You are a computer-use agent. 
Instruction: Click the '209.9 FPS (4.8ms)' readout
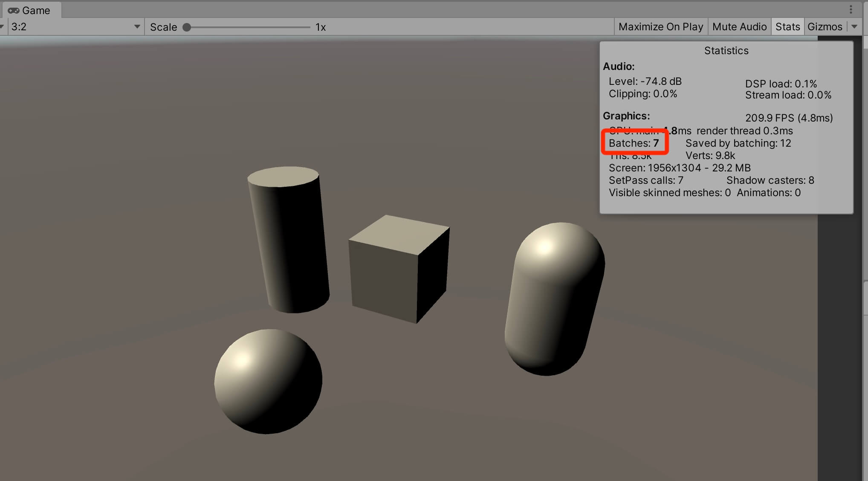[789, 118]
